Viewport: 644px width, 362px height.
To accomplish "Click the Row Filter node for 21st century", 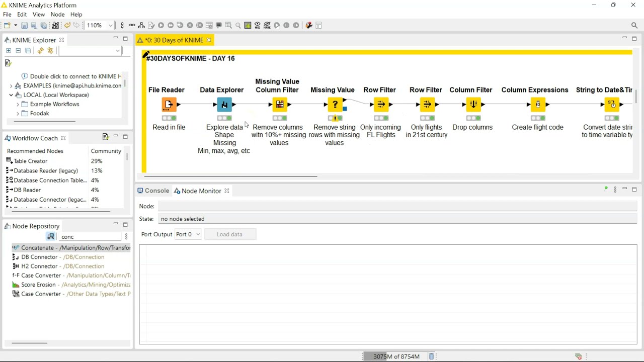I will coord(427,105).
